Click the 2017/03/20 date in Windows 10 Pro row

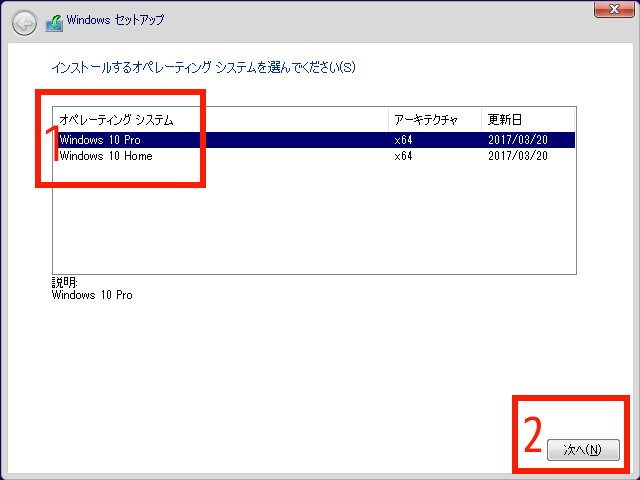518,140
